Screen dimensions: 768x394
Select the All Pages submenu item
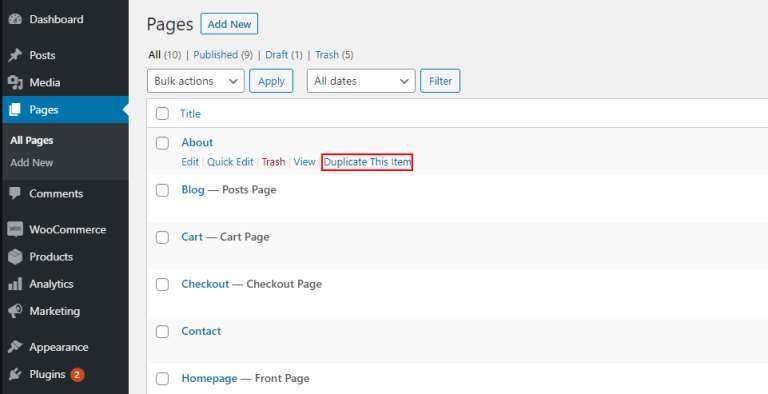coord(32,141)
